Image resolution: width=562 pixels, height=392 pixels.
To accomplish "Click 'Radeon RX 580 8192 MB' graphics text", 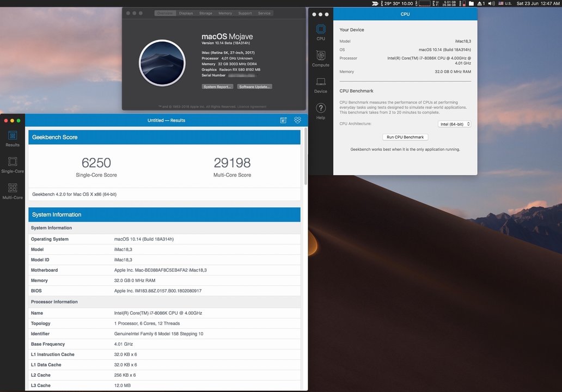I will point(240,70).
